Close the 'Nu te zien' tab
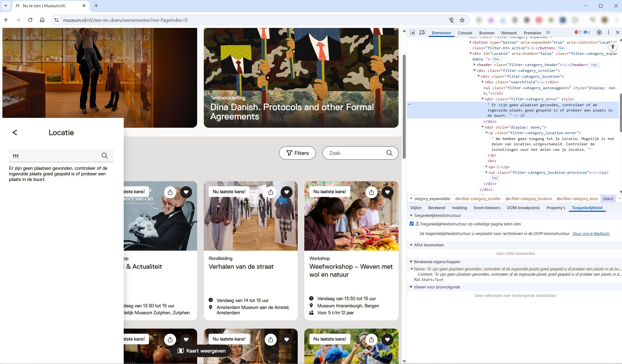Image resolution: width=622 pixels, height=364 pixels. point(84,6)
